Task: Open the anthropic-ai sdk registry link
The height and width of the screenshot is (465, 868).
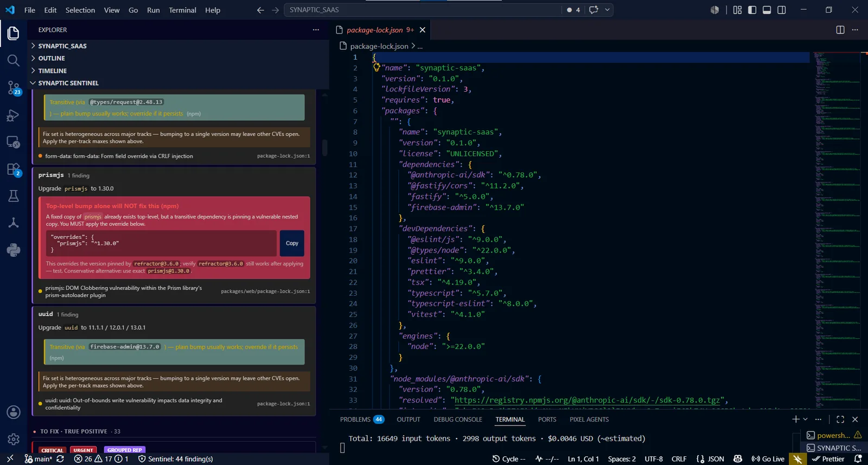Action: point(588,400)
